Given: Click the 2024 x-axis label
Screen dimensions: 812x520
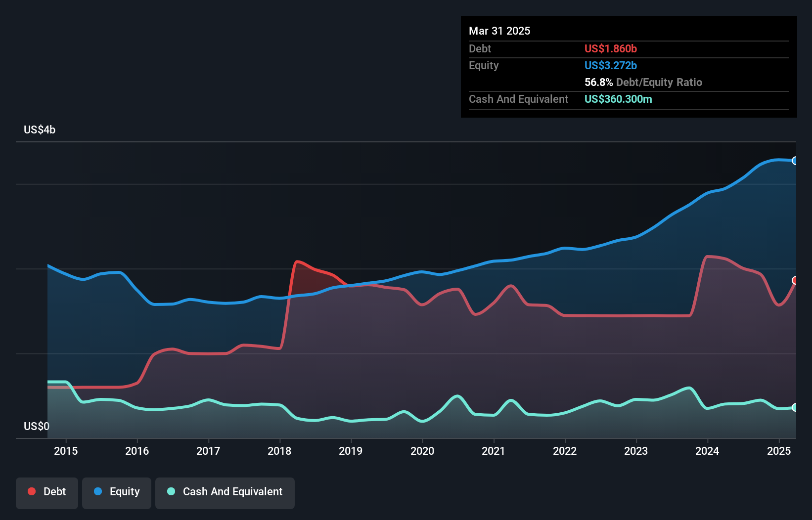Looking at the screenshot, I should click(707, 451).
